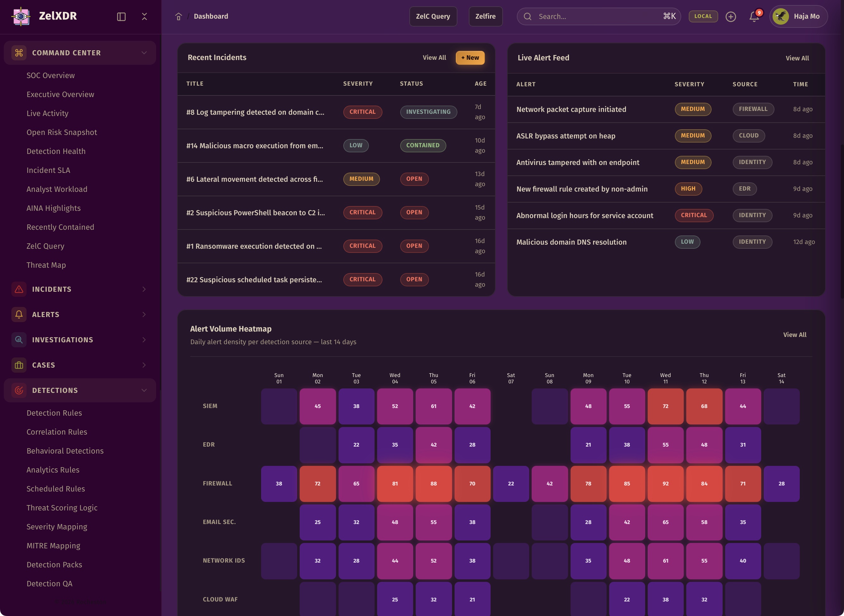Select Correlation Rules menu item
Viewport: 844px width, 616px height.
coord(57,432)
